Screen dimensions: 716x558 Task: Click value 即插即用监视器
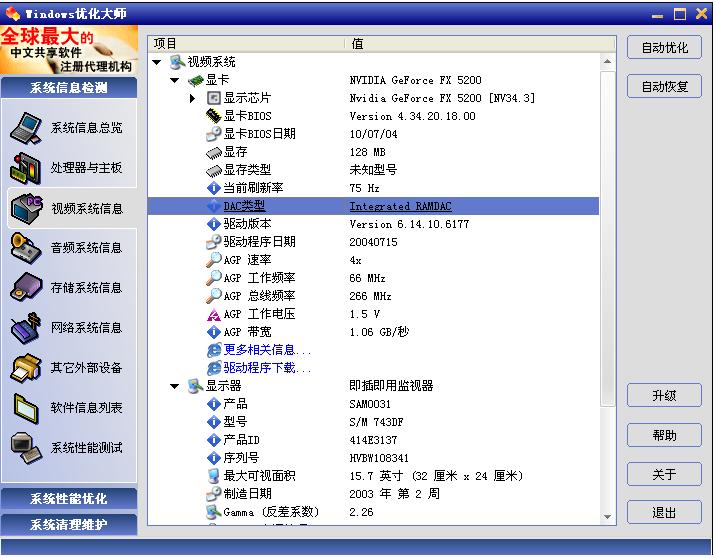pos(391,386)
